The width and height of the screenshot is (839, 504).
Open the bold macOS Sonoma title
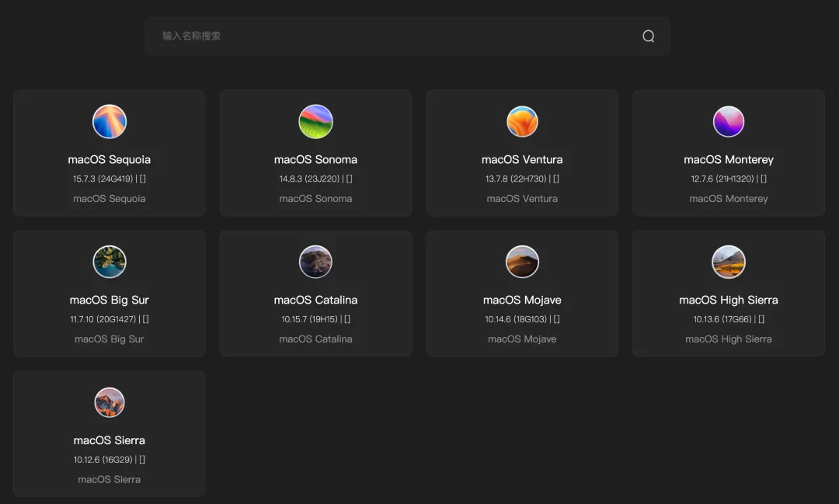315,159
